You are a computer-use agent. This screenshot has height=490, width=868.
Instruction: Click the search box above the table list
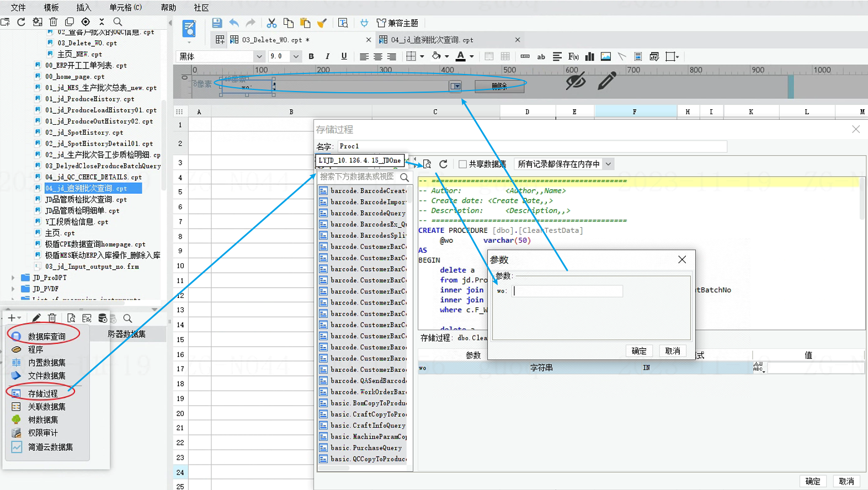(x=365, y=177)
